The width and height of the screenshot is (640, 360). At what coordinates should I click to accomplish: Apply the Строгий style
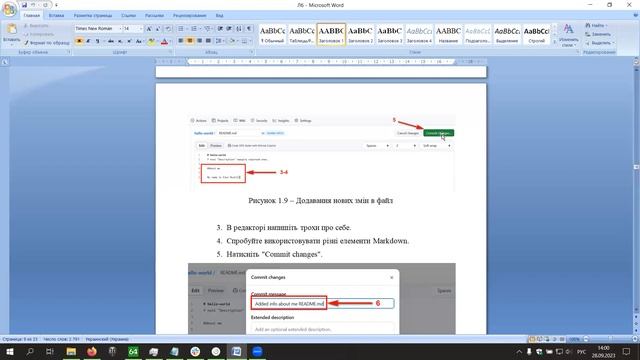[x=536, y=34]
